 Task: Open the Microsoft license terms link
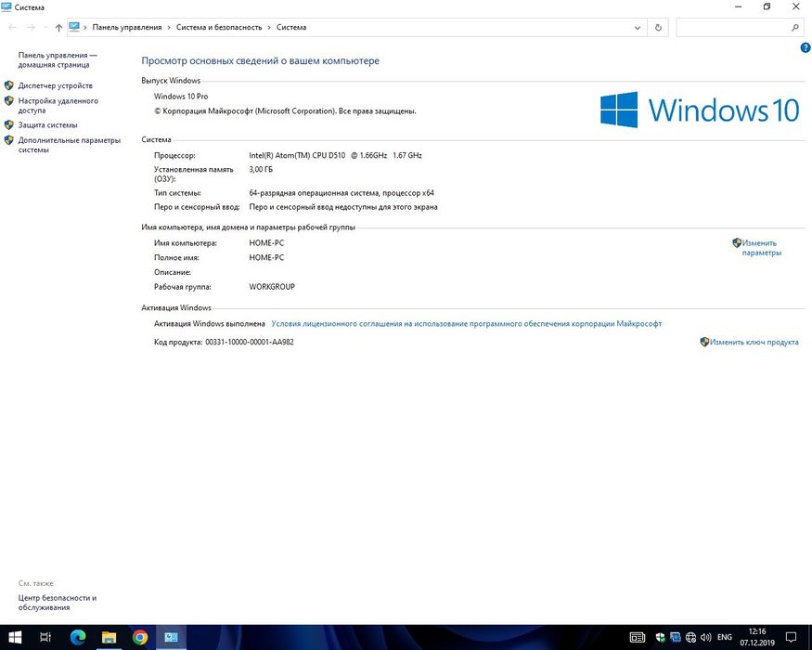(467, 323)
